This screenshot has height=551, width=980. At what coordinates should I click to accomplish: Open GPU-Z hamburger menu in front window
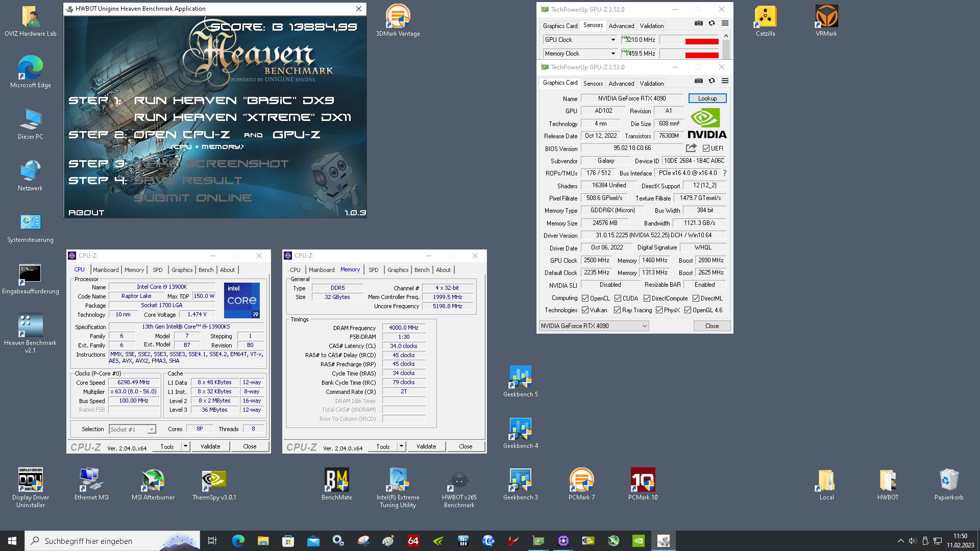coord(725,81)
